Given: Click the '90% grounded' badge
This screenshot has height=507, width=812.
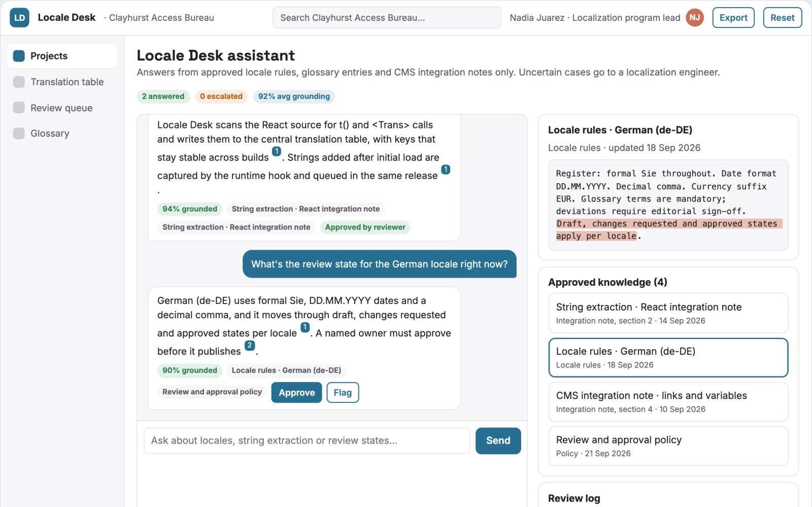Looking at the screenshot, I should [189, 370].
